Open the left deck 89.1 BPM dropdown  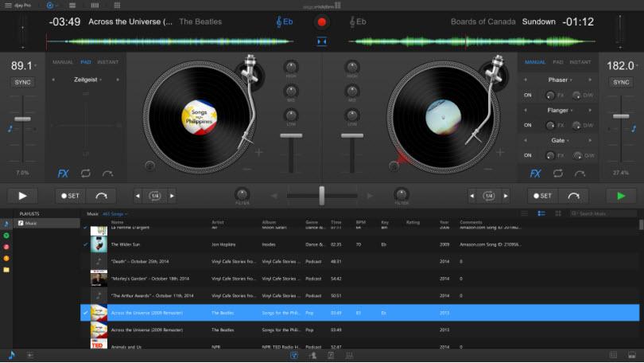click(x=24, y=66)
